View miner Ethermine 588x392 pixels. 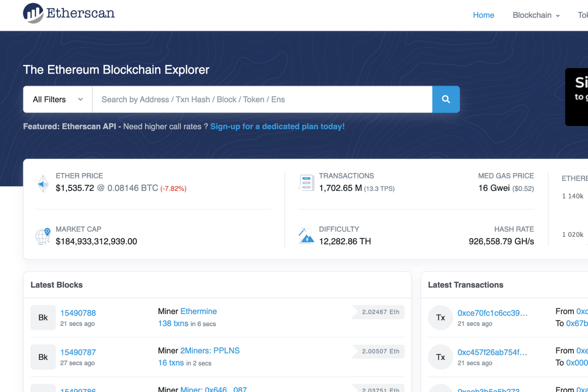tap(198, 311)
